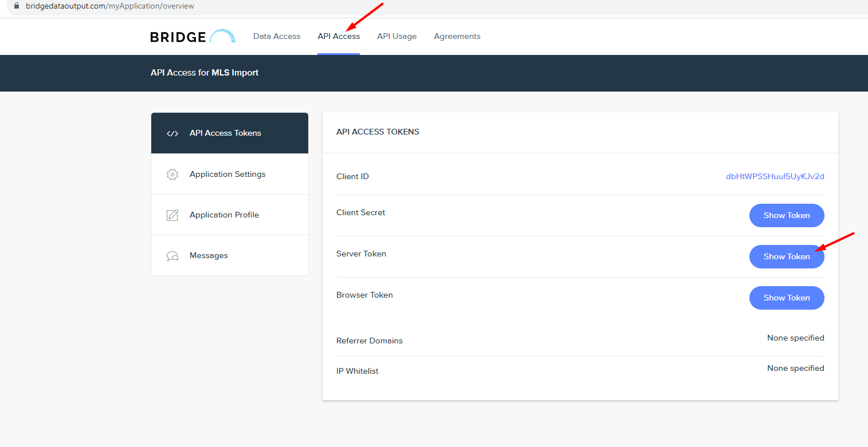Open Application Profile in sidebar
Viewport: 868px width, 447px height.
(x=230, y=215)
